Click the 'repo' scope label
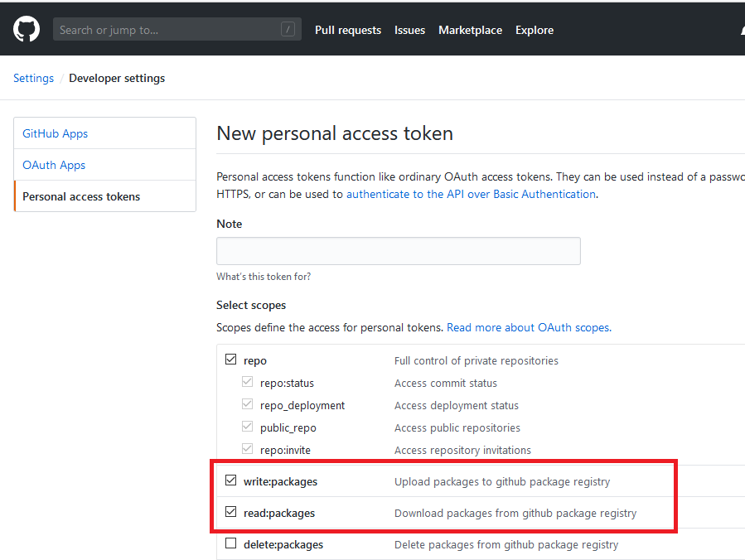The width and height of the screenshot is (745, 560). [x=255, y=360]
